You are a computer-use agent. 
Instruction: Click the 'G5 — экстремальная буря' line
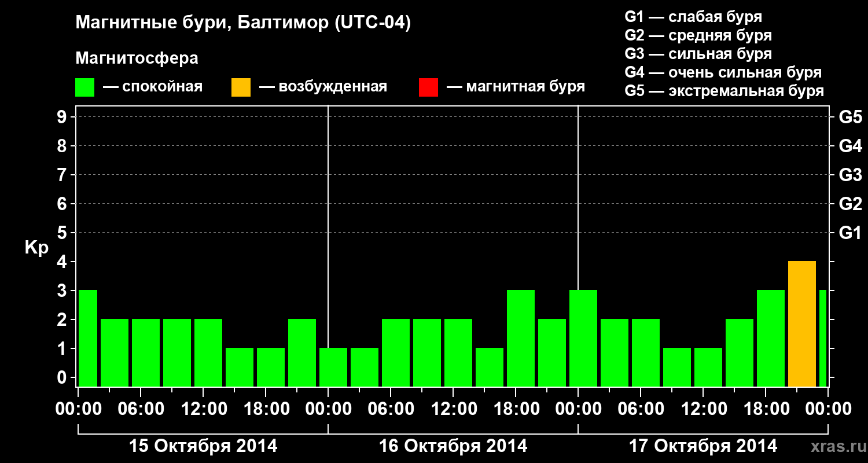pyautogui.click(x=724, y=91)
